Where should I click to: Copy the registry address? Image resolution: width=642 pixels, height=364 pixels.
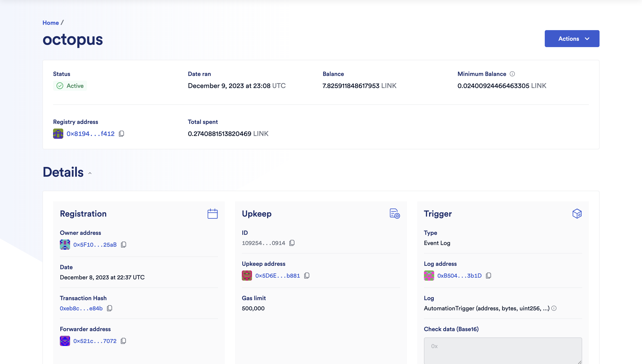(x=121, y=134)
